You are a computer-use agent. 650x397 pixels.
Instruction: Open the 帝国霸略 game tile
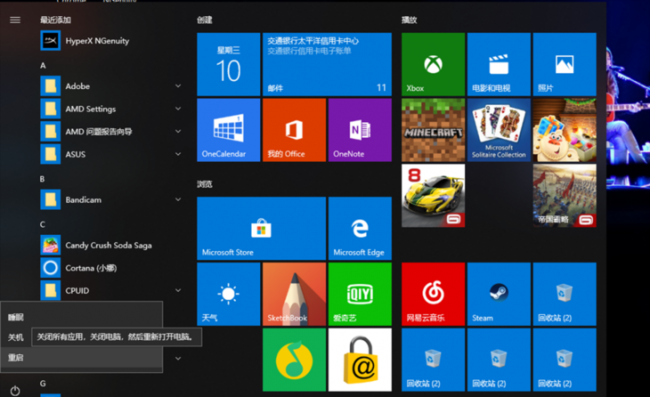[565, 196]
